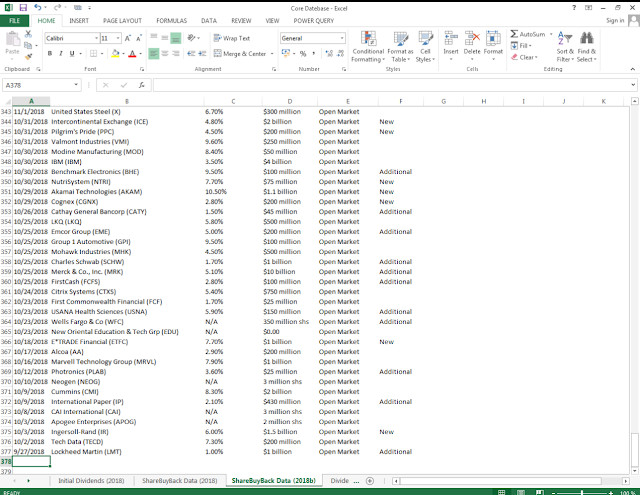This screenshot has height=495, width=640.
Task: Apply red font color A
Action: [x=132, y=53]
